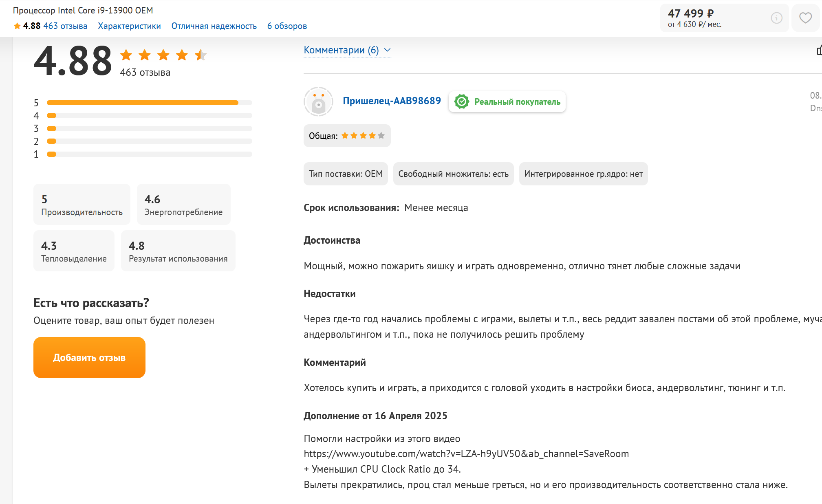Click the small star beside 4.88 header rating

point(17,26)
